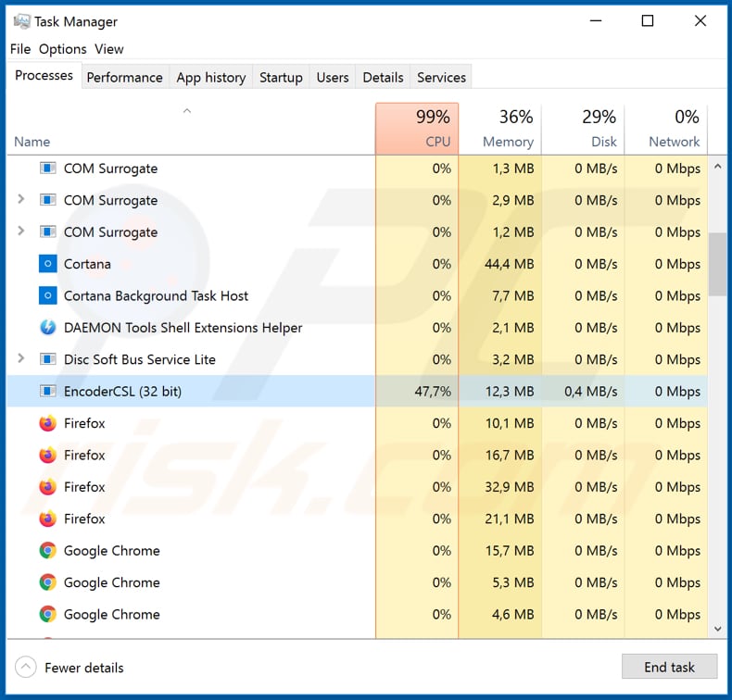Click the 47,7% CPU value for EncoderCSL
Screen dimensions: 732x700
coord(433,392)
